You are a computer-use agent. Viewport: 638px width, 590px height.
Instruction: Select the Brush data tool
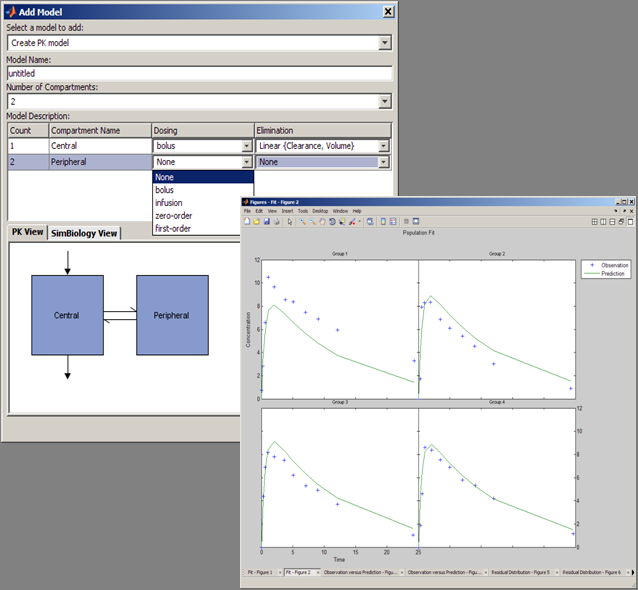pyautogui.click(x=352, y=221)
